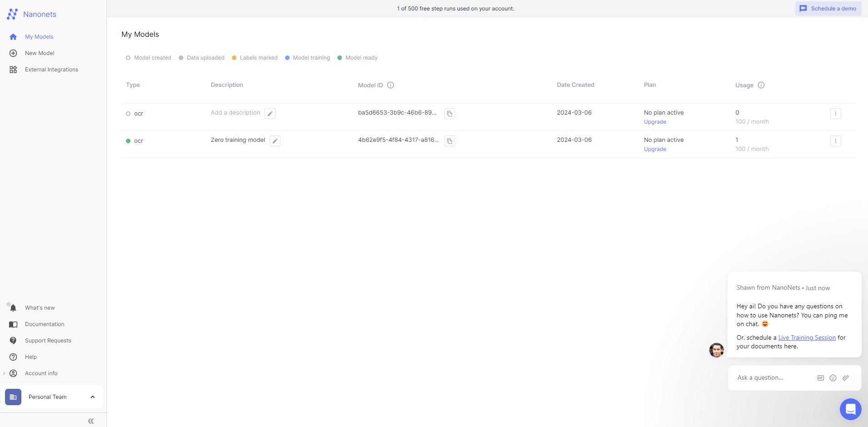
Task: Click model ID ba5d6653-3b9c-46b6-89 text
Action: [397, 113]
